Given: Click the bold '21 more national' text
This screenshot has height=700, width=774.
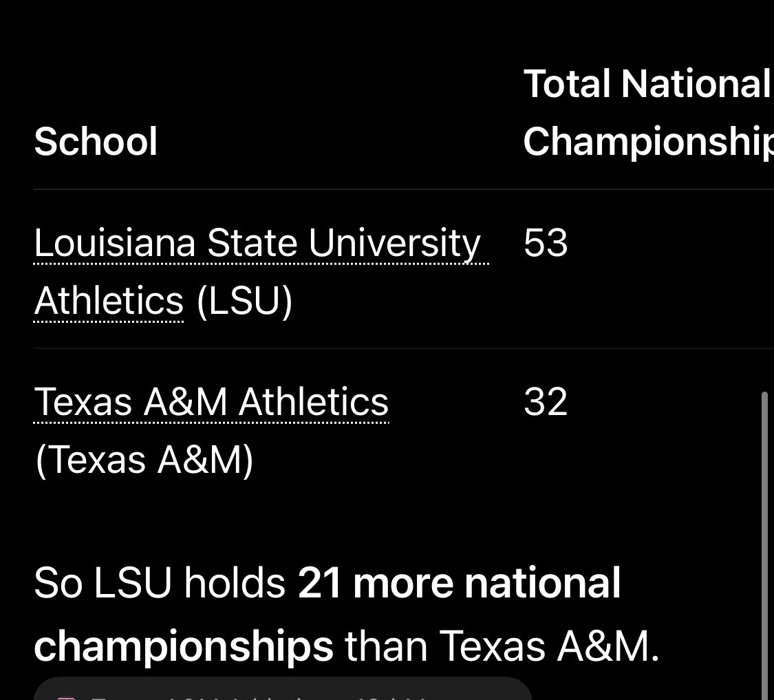Looking at the screenshot, I should (x=459, y=583).
